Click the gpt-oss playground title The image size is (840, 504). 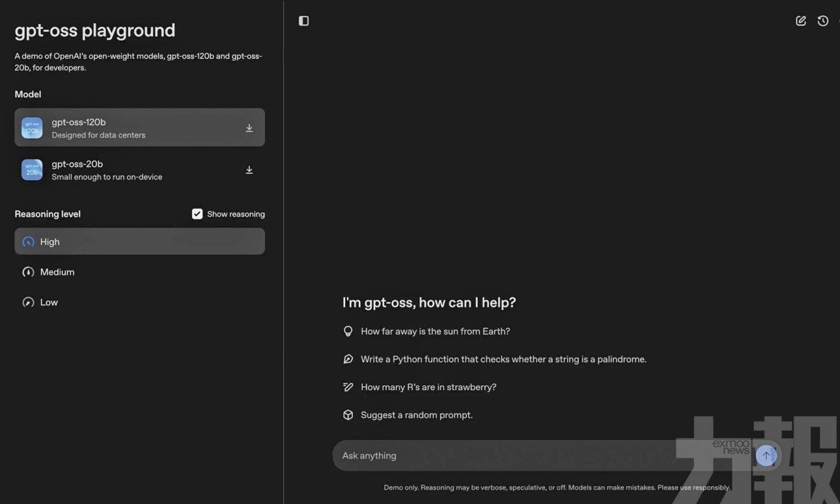click(95, 30)
